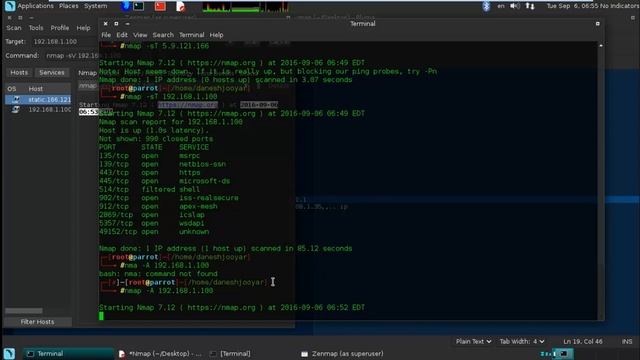Click the '135/tcp open msrpc' output row

(x=149, y=156)
